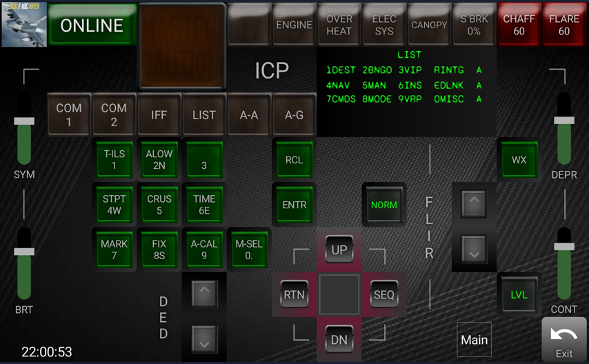
Task: Switch to the Main panel
Action: pyautogui.click(x=474, y=340)
